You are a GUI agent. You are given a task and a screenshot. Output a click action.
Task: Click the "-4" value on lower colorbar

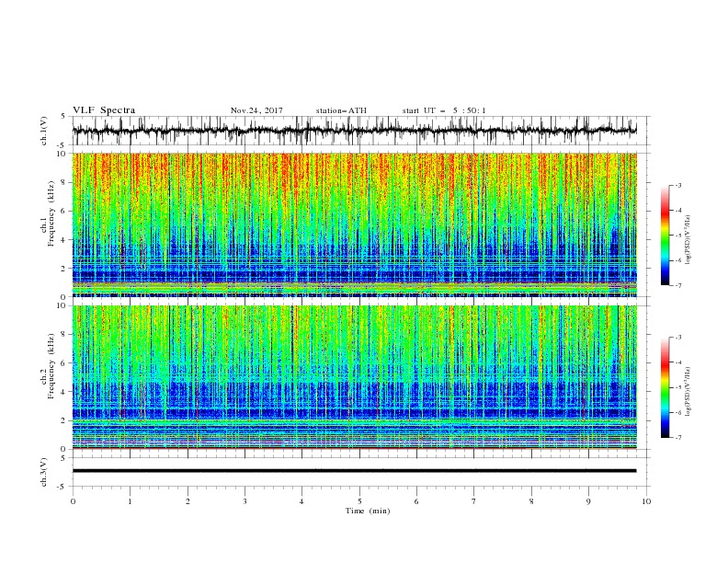tap(677, 362)
